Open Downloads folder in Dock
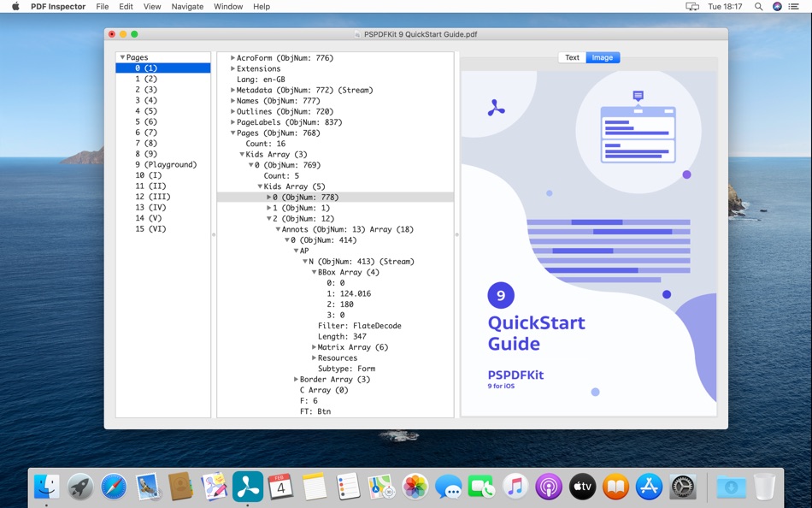 coord(731,487)
